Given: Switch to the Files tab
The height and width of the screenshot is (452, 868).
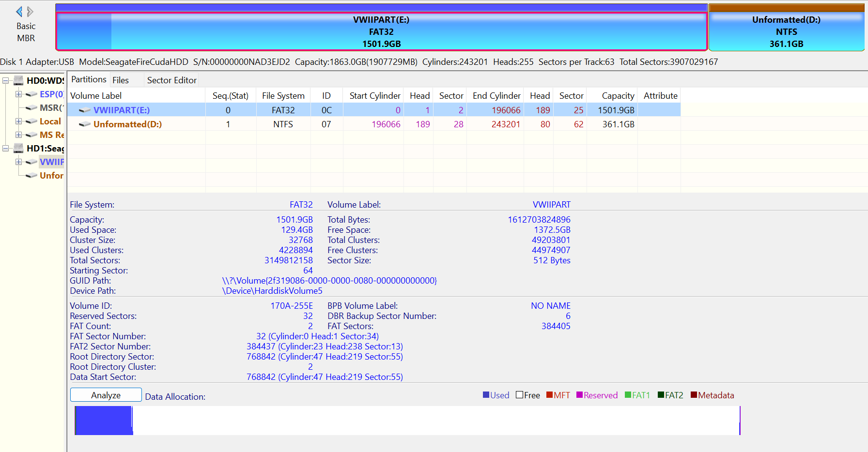Looking at the screenshot, I should (x=121, y=80).
